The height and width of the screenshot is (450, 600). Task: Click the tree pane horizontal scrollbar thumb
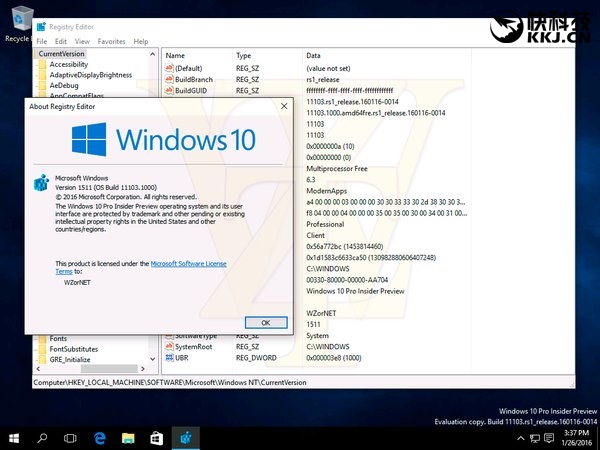point(109,368)
